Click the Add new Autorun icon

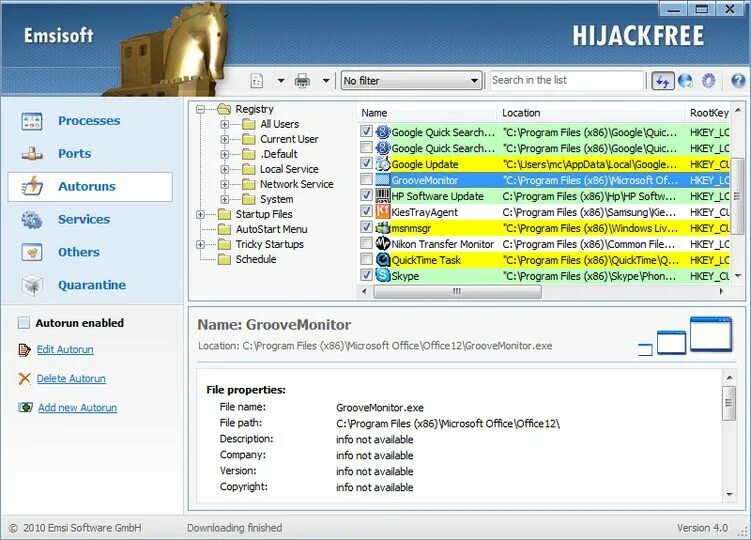pyautogui.click(x=25, y=407)
